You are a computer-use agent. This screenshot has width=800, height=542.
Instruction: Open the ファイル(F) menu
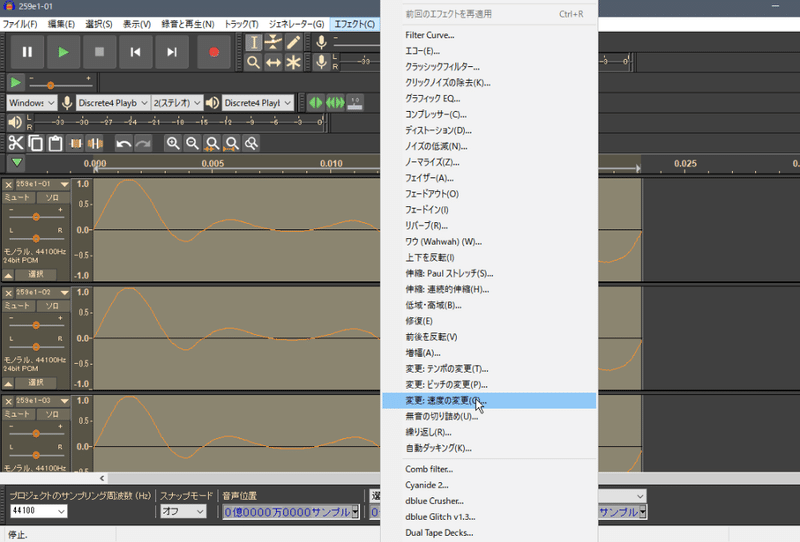[19, 24]
